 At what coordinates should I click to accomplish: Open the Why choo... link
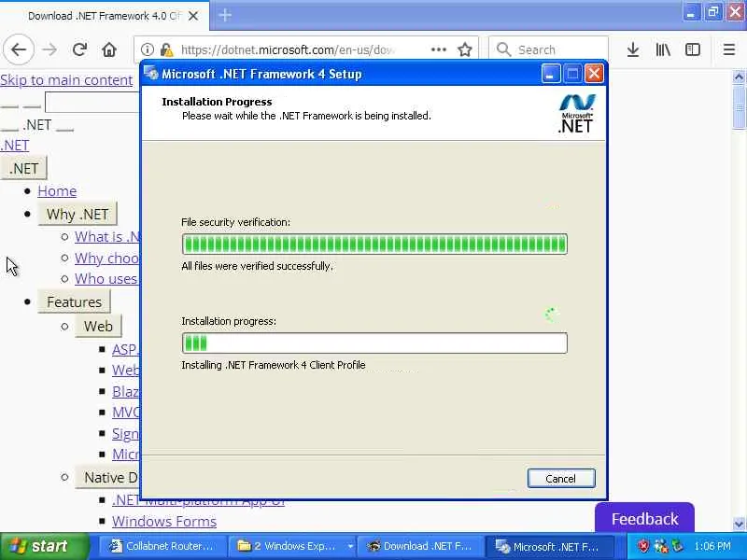tap(107, 259)
